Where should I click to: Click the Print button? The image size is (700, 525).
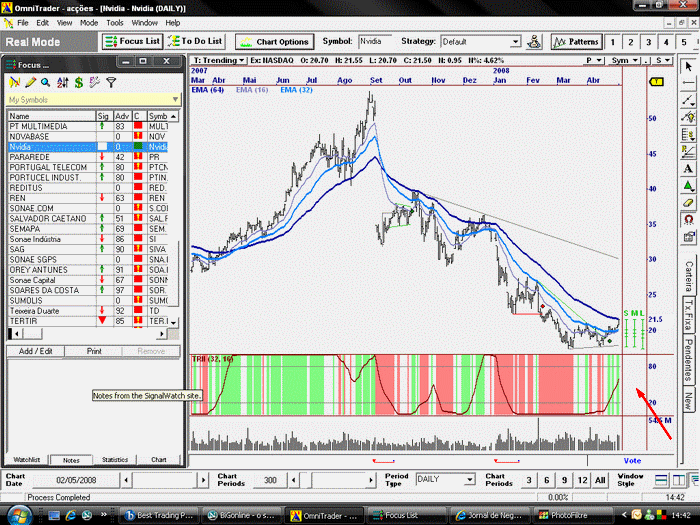tap(94, 351)
